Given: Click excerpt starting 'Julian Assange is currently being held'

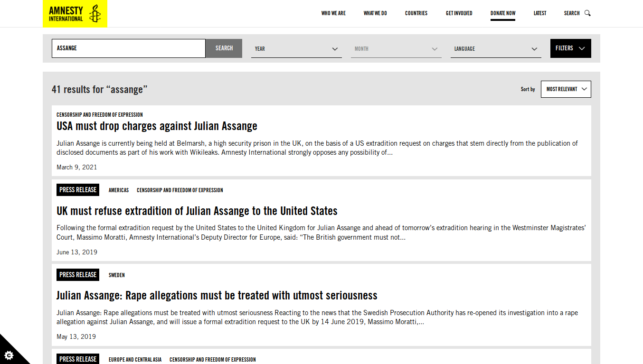Looking at the screenshot, I should 317,148.
